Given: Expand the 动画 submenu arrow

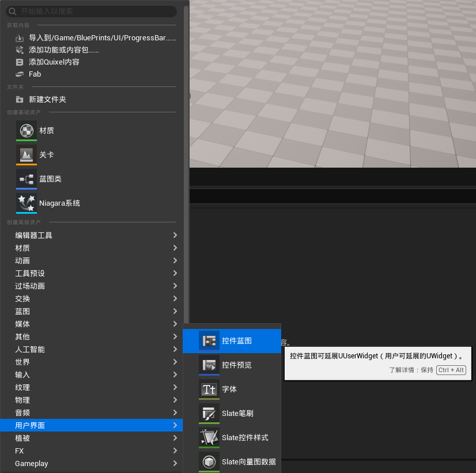Looking at the screenshot, I should point(175,260).
